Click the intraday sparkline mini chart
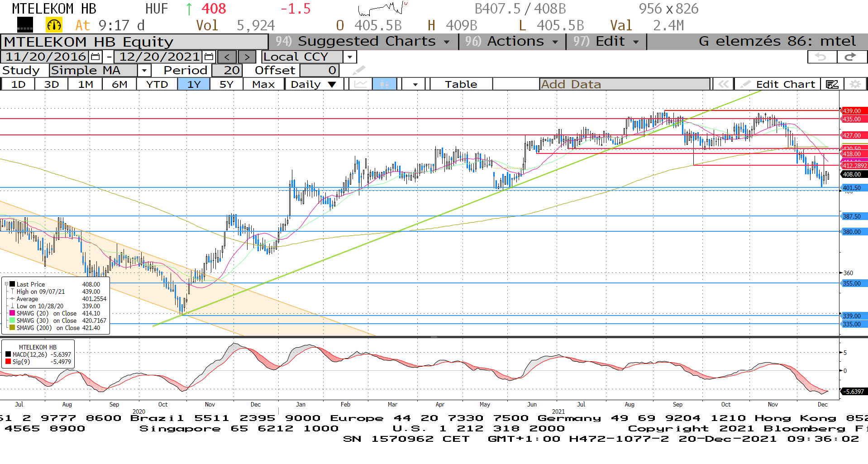Viewport: 868px width, 464px height. [383, 9]
